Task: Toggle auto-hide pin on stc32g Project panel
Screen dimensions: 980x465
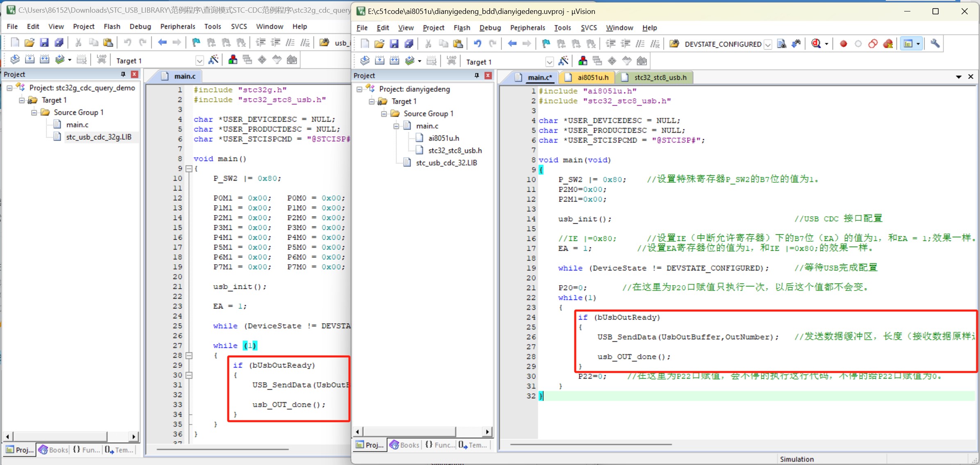Action: coord(123,74)
